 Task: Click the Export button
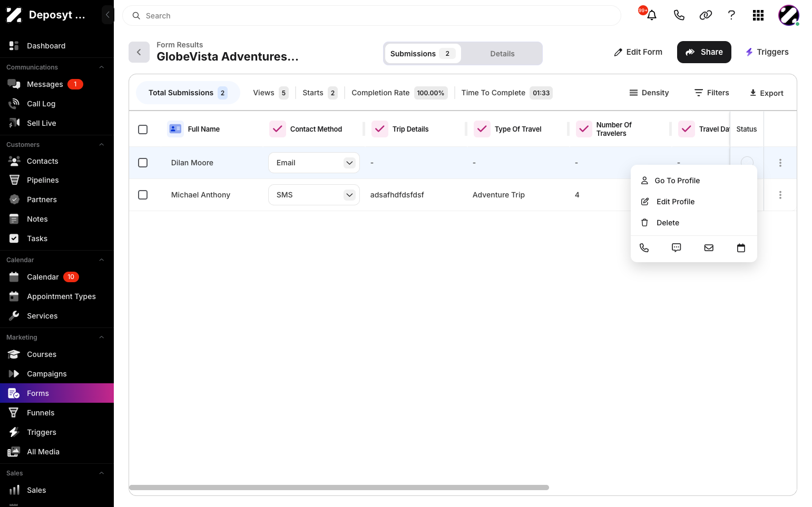coord(767,93)
